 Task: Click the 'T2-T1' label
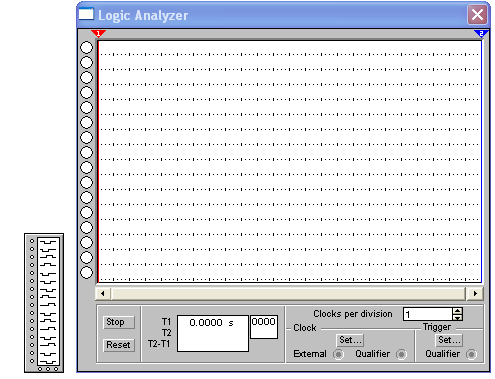coord(159,344)
